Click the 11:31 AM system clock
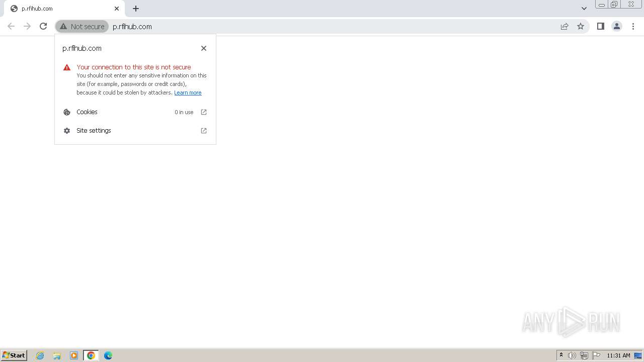The width and height of the screenshot is (644, 362). [x=618, y=355]
